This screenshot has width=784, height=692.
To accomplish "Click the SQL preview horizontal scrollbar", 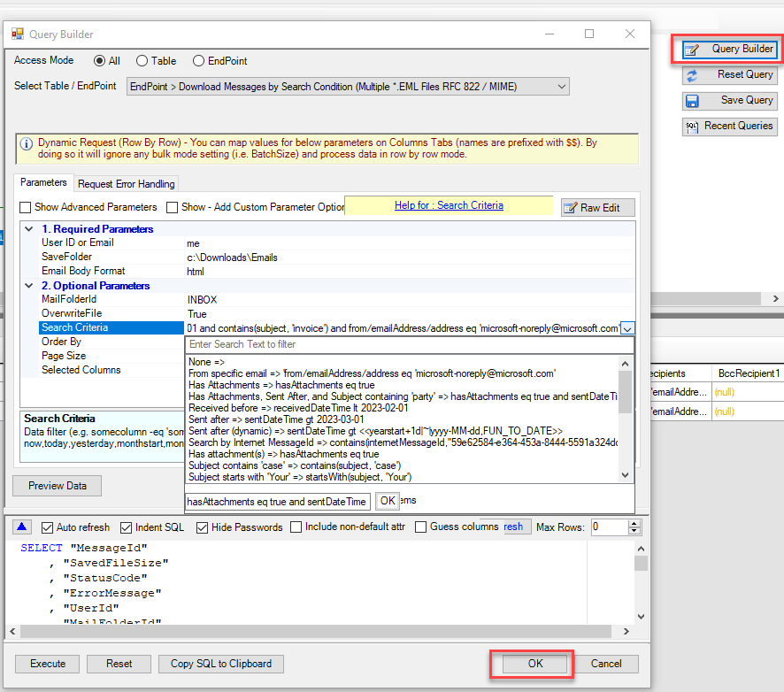I will click(319, 632).
